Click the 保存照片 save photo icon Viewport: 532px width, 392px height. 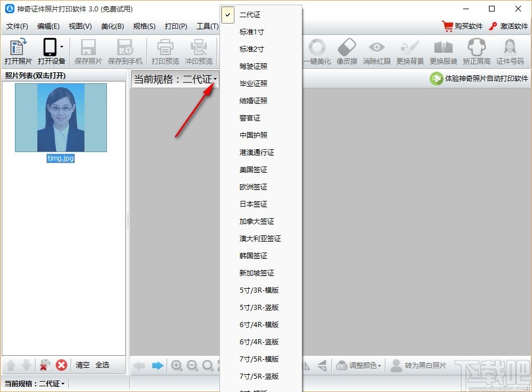(x=88, y=52)
